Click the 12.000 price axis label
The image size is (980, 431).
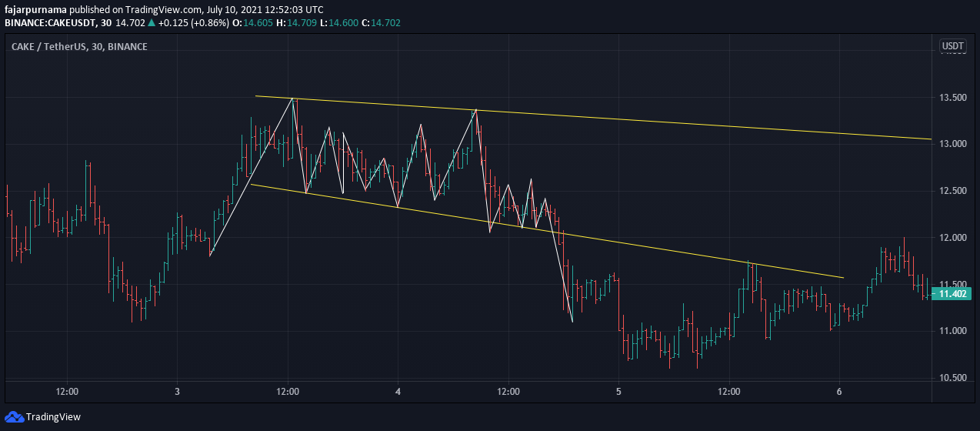pos(953,238)
